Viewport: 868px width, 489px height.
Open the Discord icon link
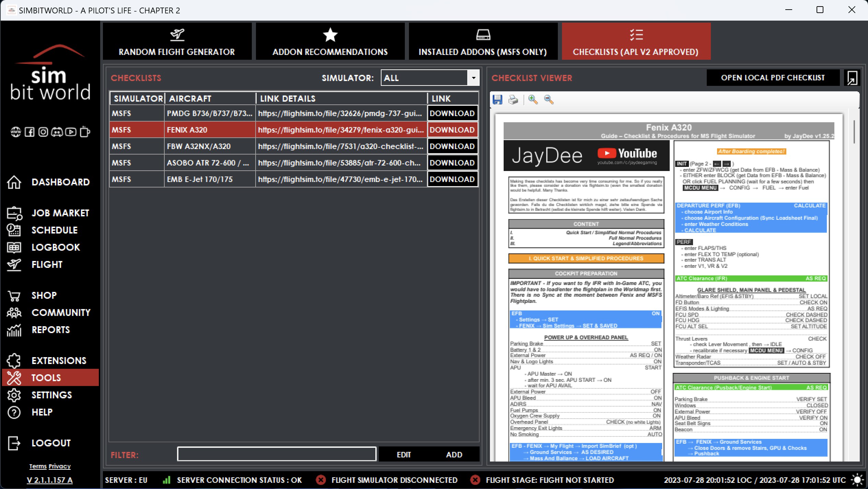(x=57, y=132)
